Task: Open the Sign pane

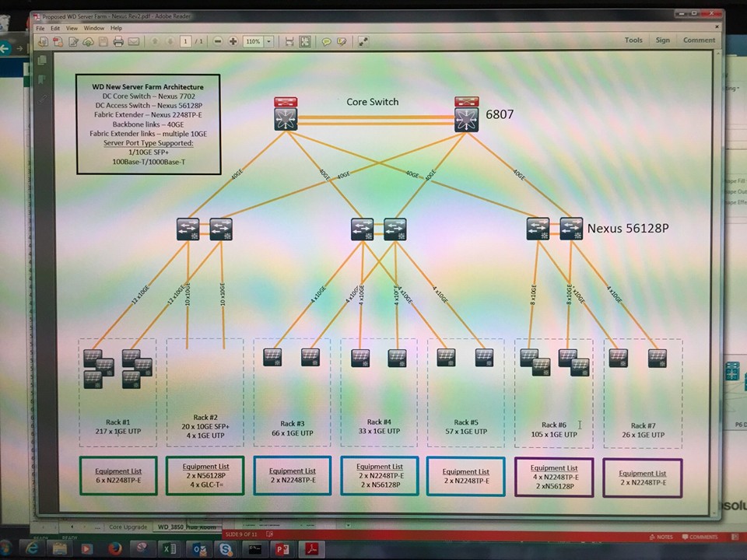Action: [663, 40]
